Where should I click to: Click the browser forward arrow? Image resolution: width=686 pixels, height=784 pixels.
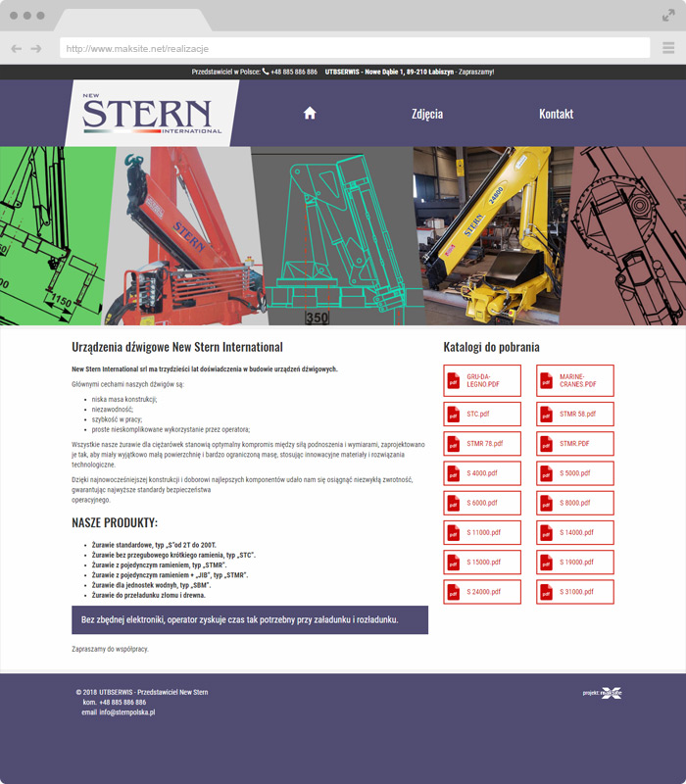36,48
